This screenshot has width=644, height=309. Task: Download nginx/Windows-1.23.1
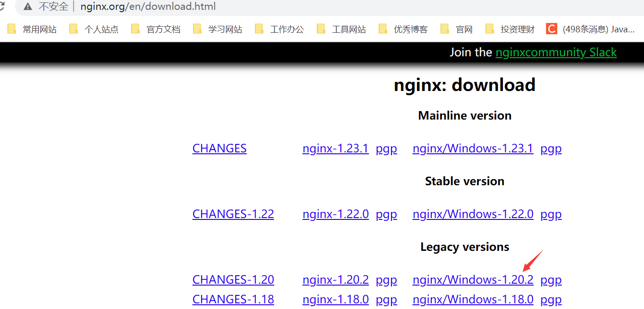point(473,149)
